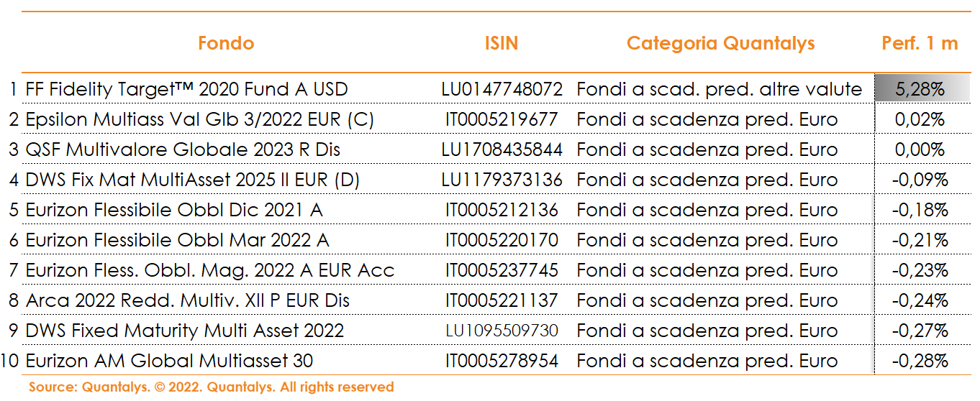980x401 pixels.
Task: Click QSF Multivalore Globale 2023 R Dis
Action: [183, 149]
